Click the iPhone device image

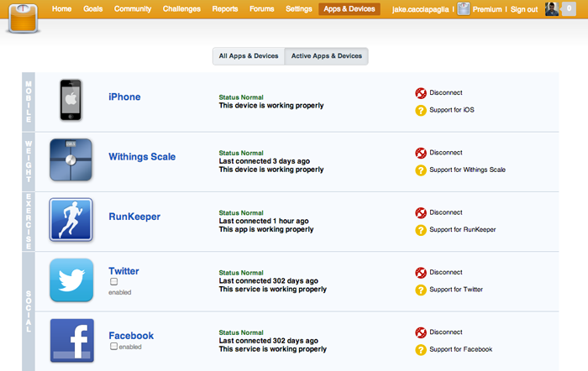point(71,100)
